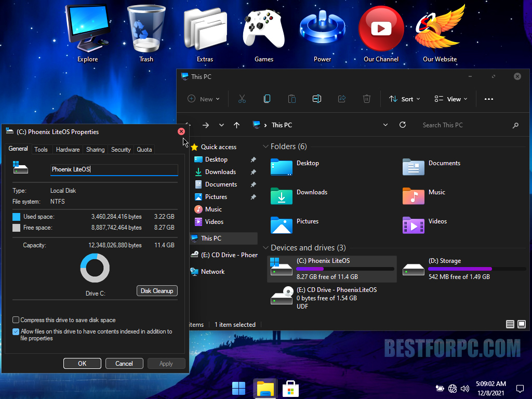
Task: Open the Explore desktop icon
Action: (x=87, y=33)
